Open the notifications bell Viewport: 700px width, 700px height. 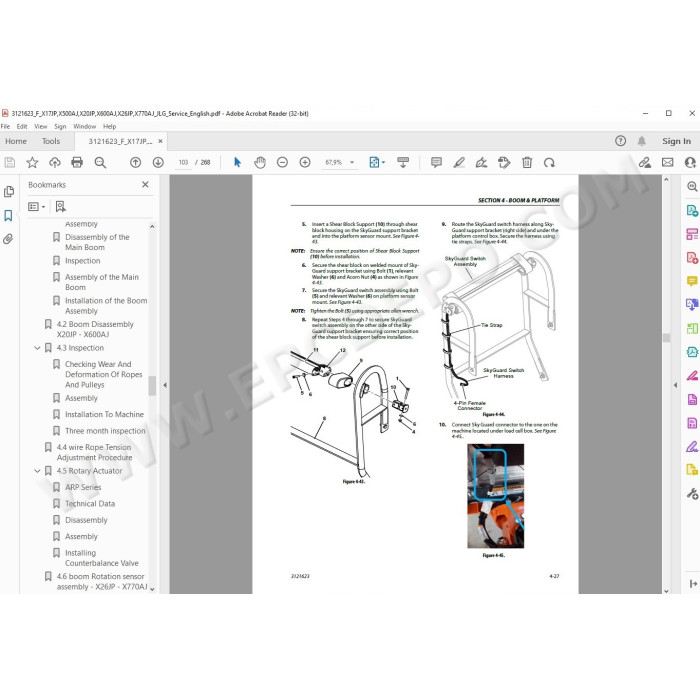click(642, 141)
